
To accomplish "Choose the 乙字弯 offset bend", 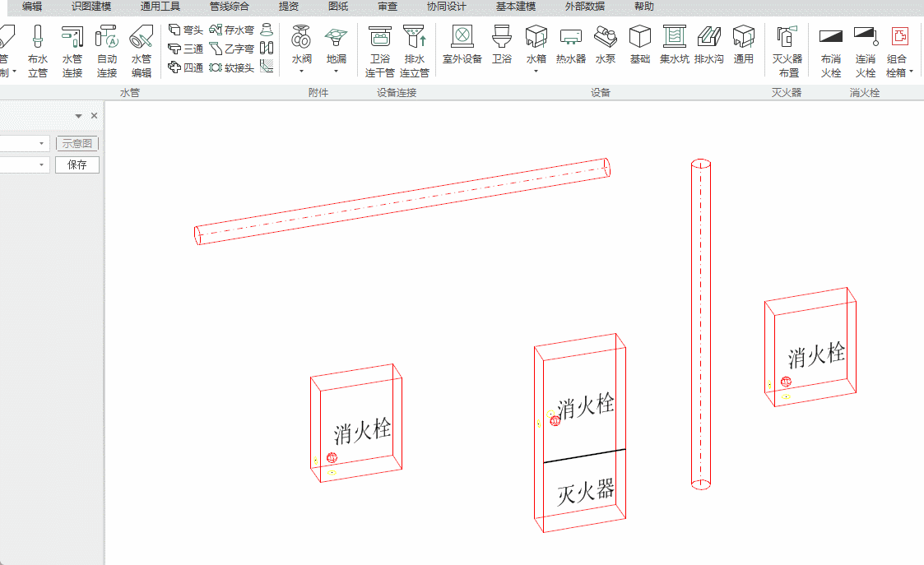I will [231, 49].
